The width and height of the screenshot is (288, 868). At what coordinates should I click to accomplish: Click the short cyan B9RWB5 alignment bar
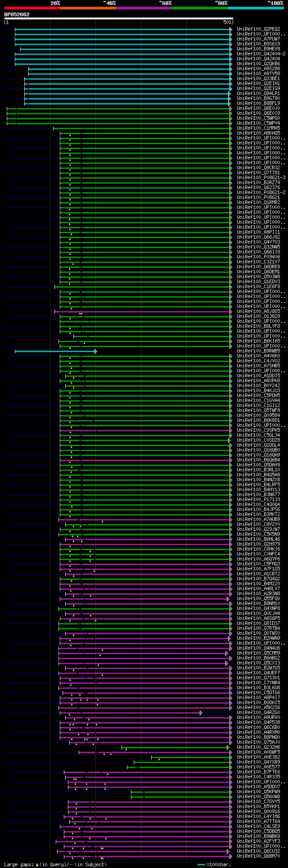pos(56,351)
